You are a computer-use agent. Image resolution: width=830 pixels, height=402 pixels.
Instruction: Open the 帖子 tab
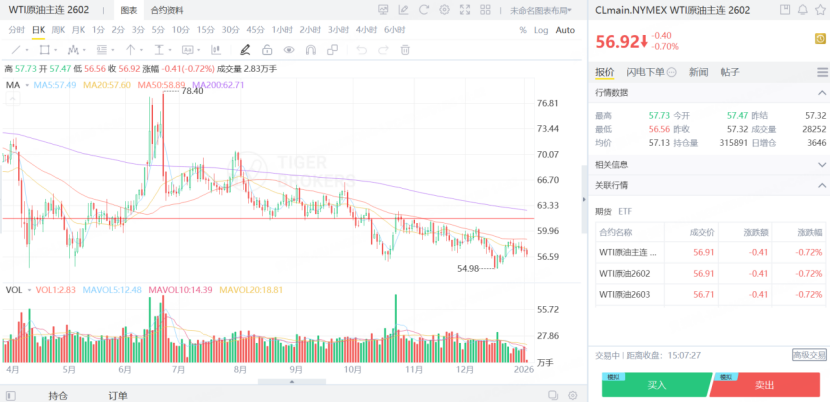click(x=730, y=72)
